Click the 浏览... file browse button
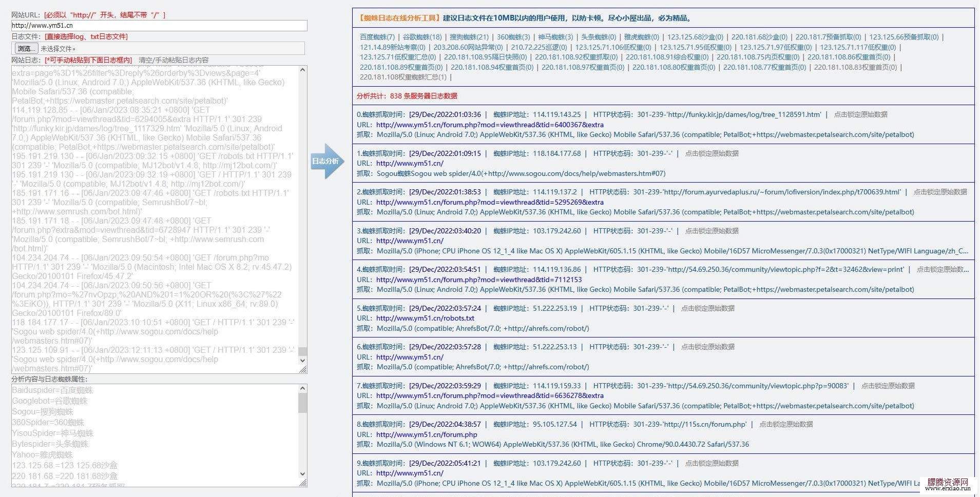Image resolution: width=980 pixels, height=497 pixels. click(26, 49)
